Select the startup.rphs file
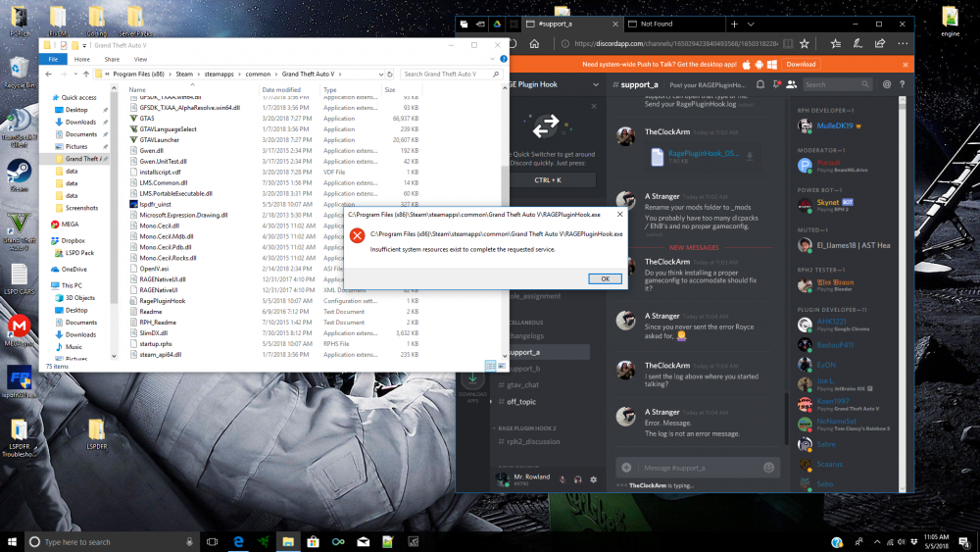Viewport: 980px width, 552px height. (x=156, y=344)
